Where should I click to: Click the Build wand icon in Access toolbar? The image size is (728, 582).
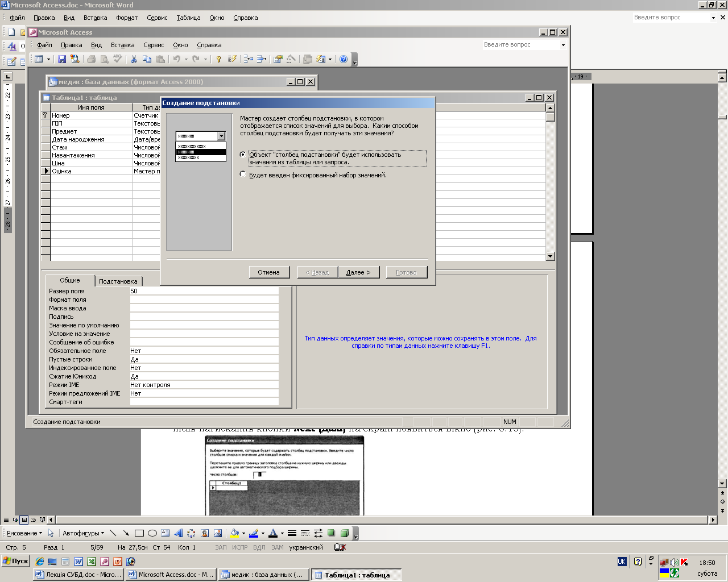point(291,59)
